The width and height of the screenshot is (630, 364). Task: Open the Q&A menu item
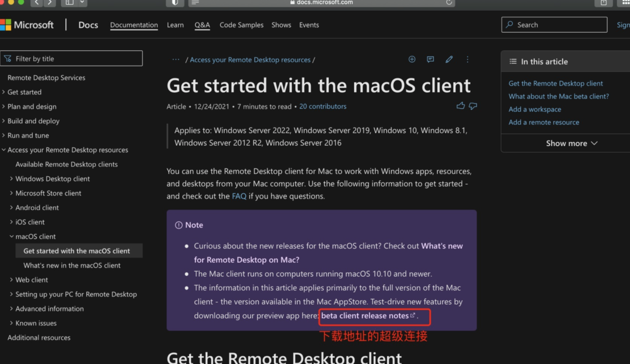202,25
